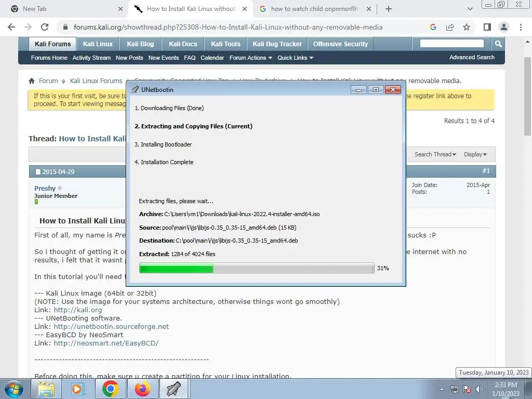Click the Chrome address bar URL

[x=228, y=27]
